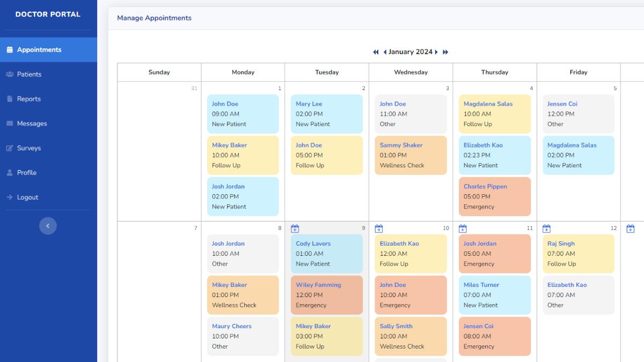644x362 pixels.
Task: Click the add-appointment icon on January 10
Action: click(379, 228)
